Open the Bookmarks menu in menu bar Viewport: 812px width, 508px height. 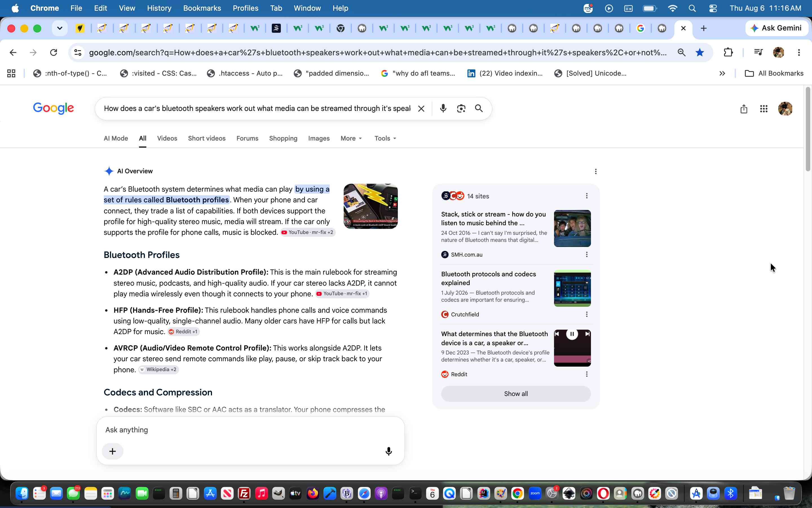tap(202, 8)
